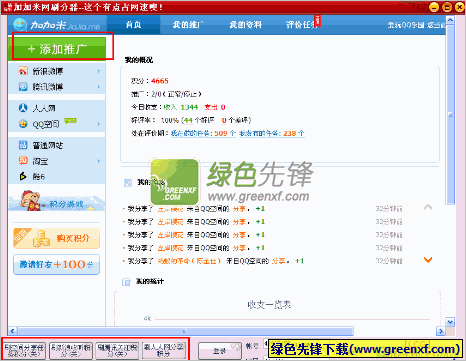The width and height of the screenshot is (466, 361).
Task: Click the horizontal scrollbar right arrow
Action: click(x=441, y=331)
